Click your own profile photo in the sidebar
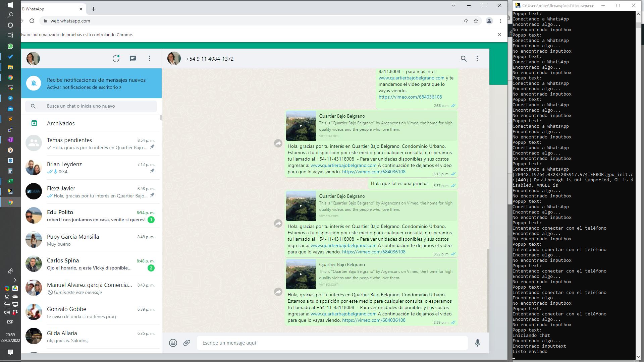 click(33, 59)
